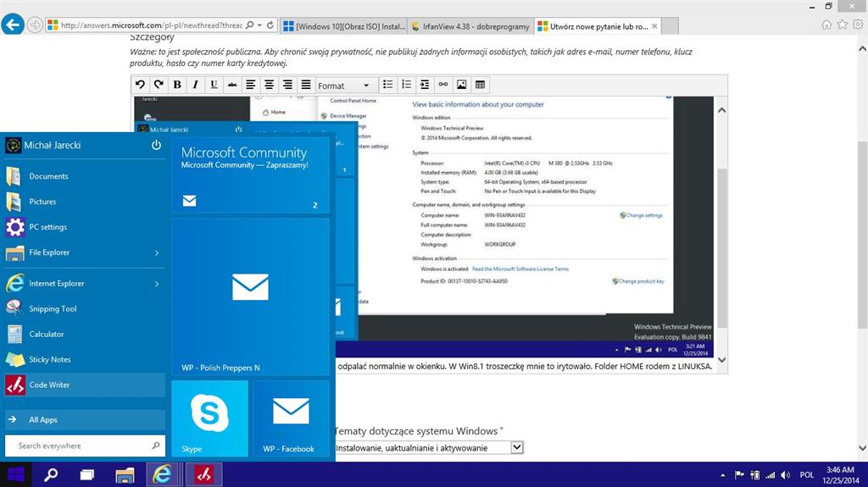Center align text in editor
Image resolution: width=868 pixels, height=487 pixels.
(269, 85)
